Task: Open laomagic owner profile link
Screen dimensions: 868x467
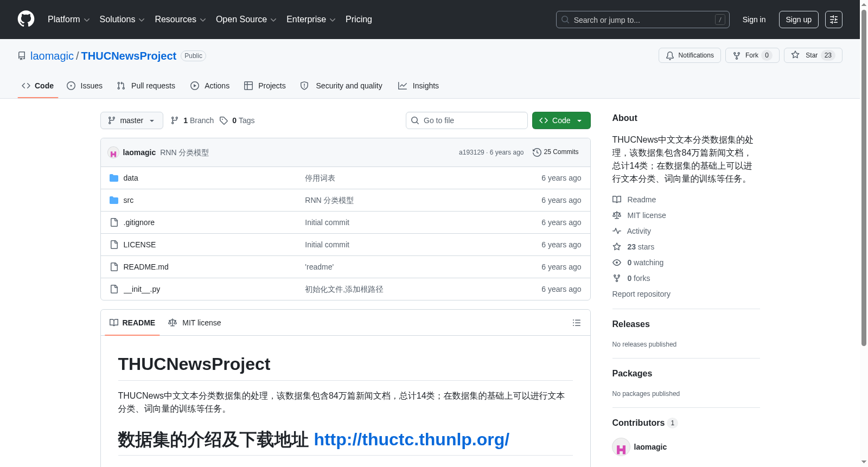Action: pyautogui.click(x=52, y=56)
